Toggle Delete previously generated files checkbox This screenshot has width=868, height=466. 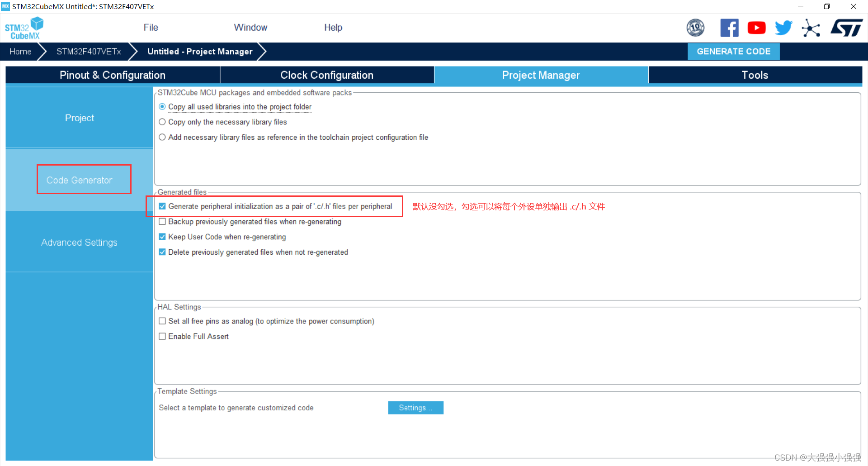(162, 252)
